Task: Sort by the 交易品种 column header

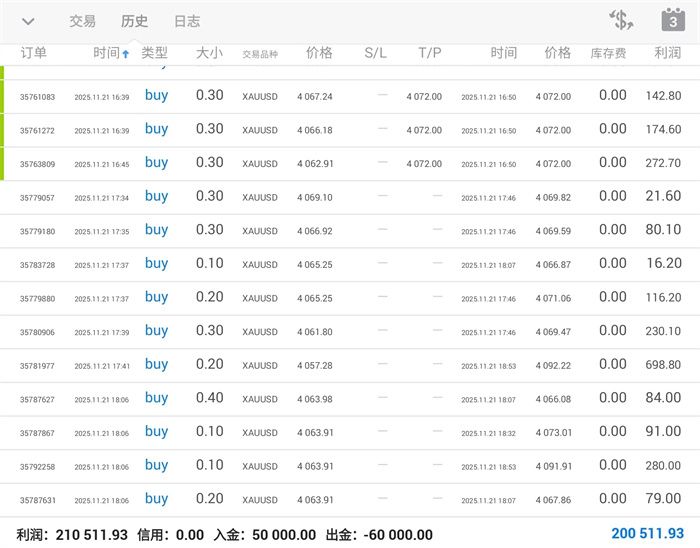Action: pos(260,54)
